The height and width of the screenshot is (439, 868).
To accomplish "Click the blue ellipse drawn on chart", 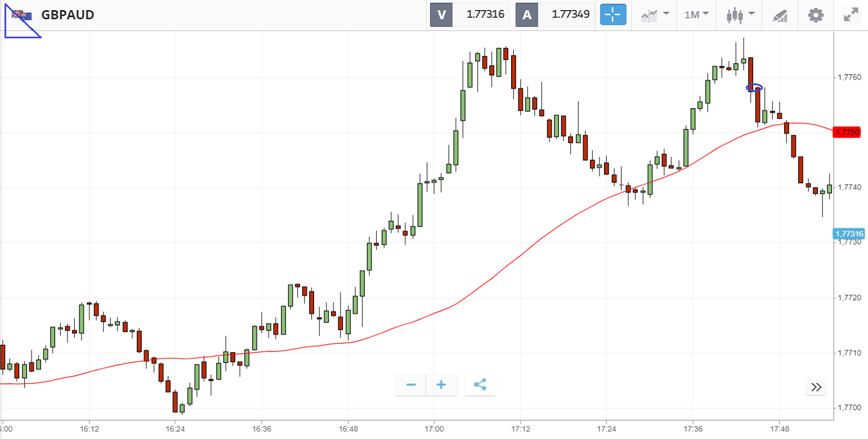I will tap(754, 87).
